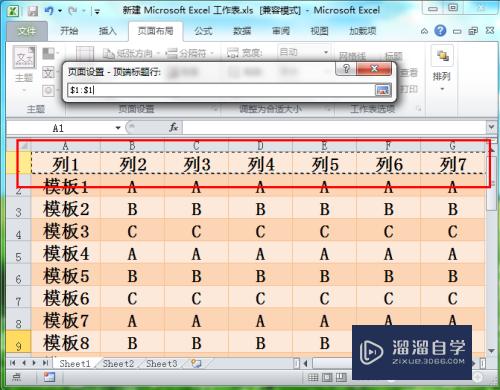The width and height of the screenshot is (500, 390).
Task: Open the 排列 dropdown arrow
Action: [x=442, y=89]
